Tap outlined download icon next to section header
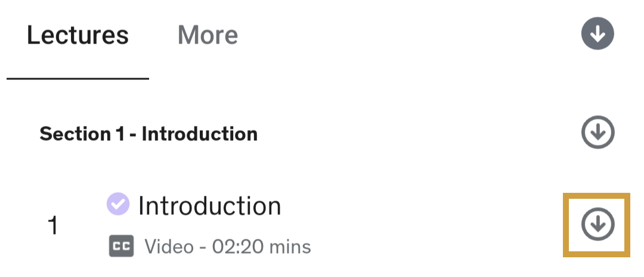This screenshot has height=277, width=644. click(597, 133)
